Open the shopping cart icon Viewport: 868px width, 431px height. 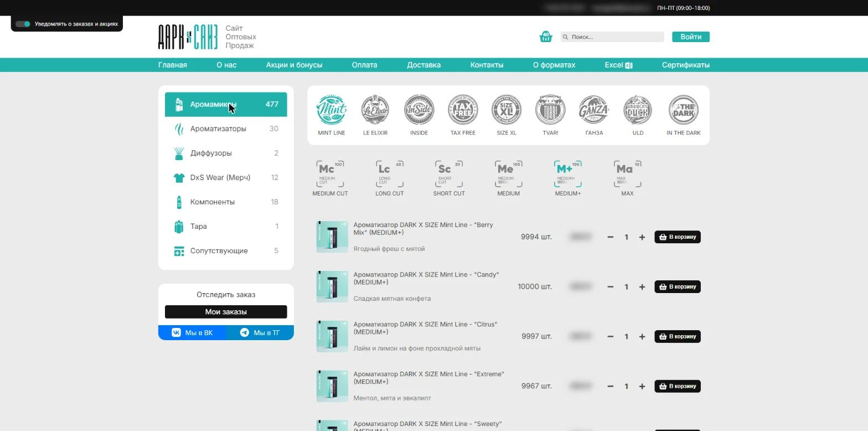pos(546,37)
